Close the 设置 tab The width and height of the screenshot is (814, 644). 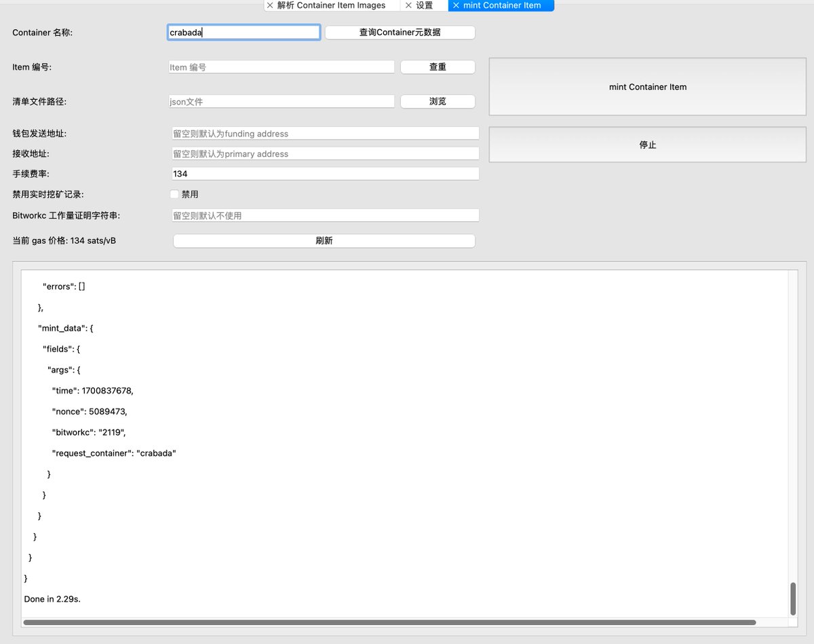408,5
